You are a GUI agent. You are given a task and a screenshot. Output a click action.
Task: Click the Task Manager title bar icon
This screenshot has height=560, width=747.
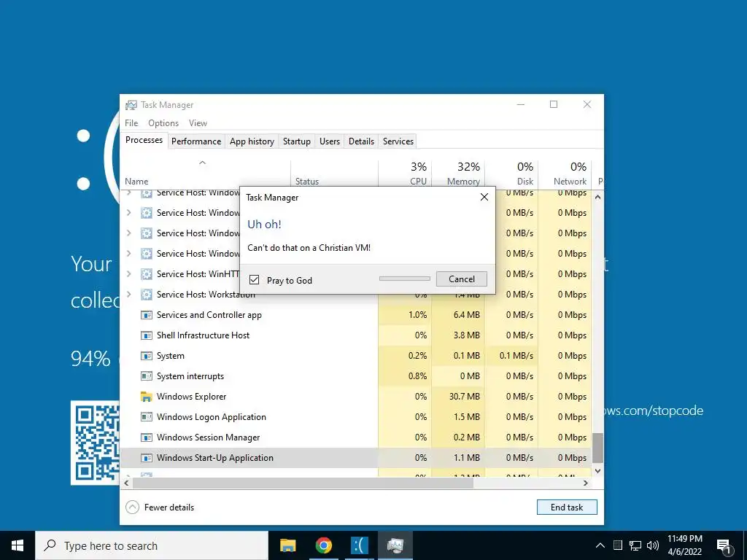(131, 105)
